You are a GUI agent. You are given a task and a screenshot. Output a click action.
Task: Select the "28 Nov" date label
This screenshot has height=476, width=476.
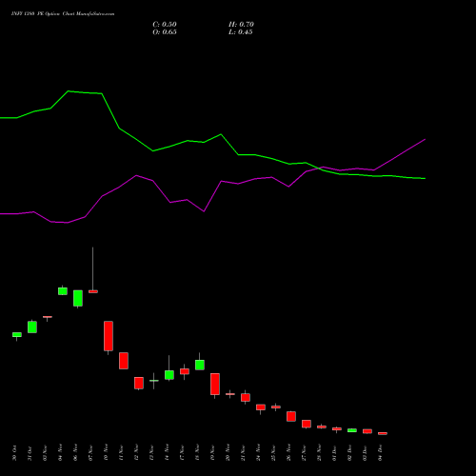(x=319, y=453)
